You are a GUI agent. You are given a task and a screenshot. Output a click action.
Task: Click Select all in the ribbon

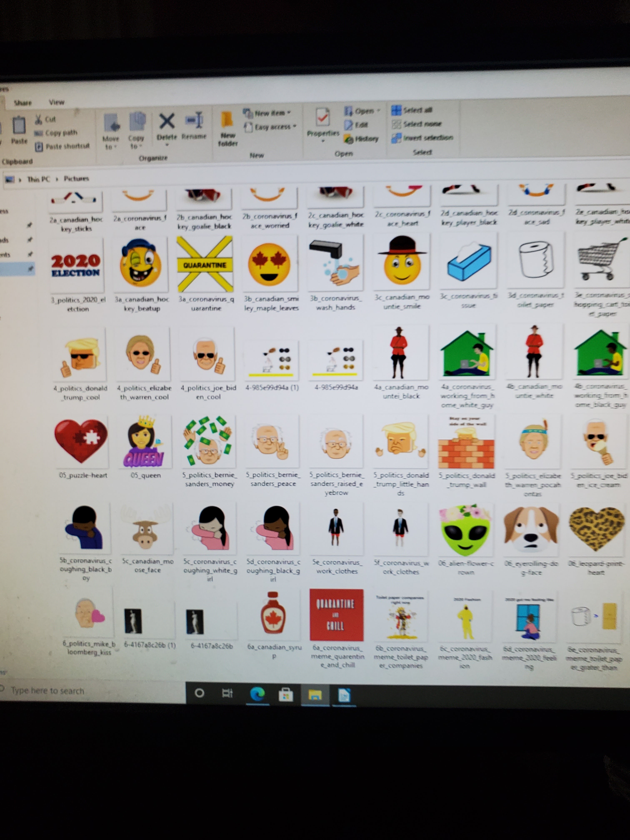412,110
